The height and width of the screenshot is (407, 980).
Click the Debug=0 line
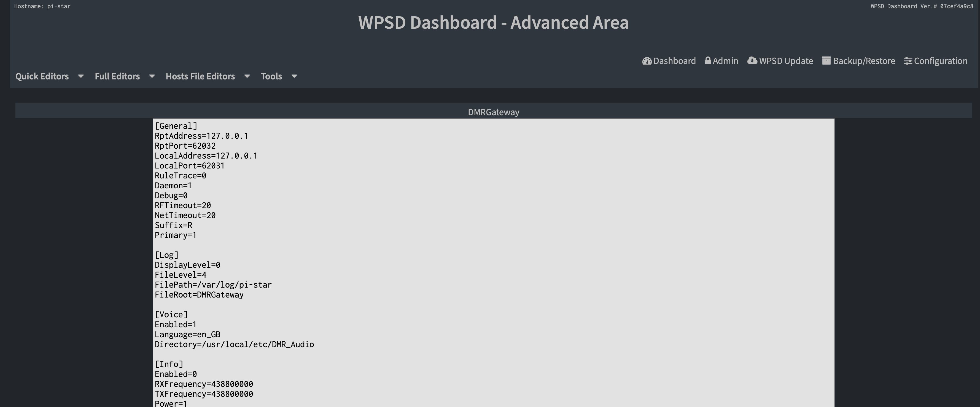(x=171, y=195)
